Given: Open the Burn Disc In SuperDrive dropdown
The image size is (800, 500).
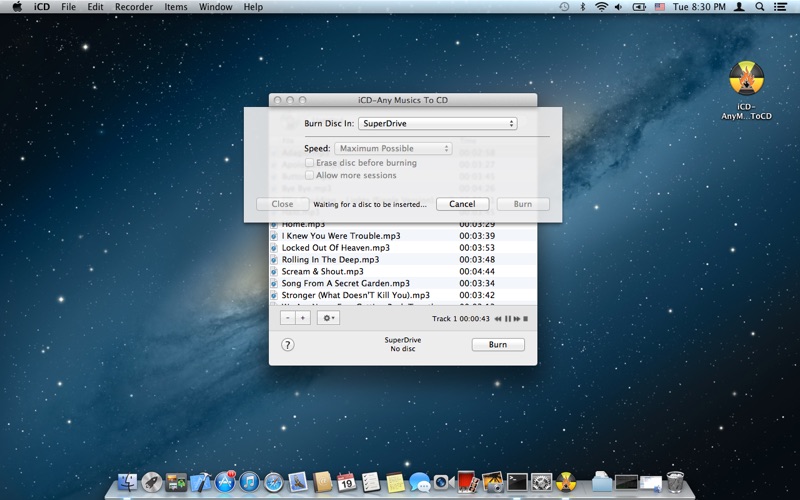Looking at the screenshot, I should point(438,123).
